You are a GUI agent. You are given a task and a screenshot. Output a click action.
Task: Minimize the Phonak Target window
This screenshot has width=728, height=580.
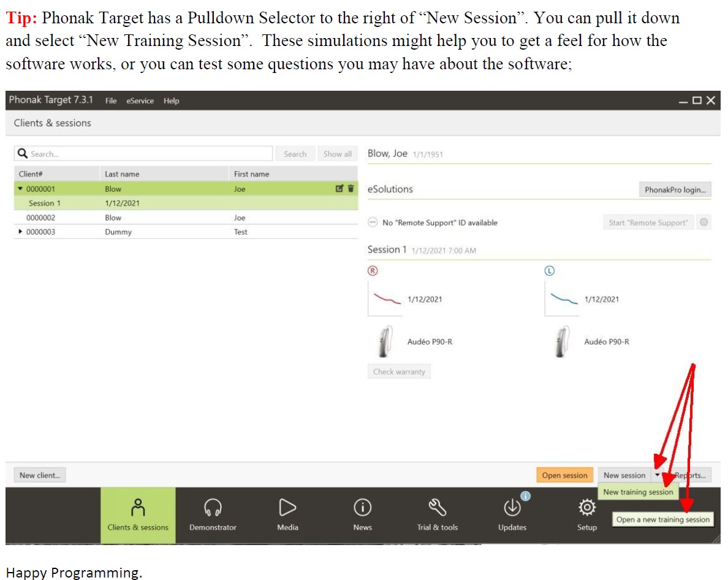tap(683, 101)
